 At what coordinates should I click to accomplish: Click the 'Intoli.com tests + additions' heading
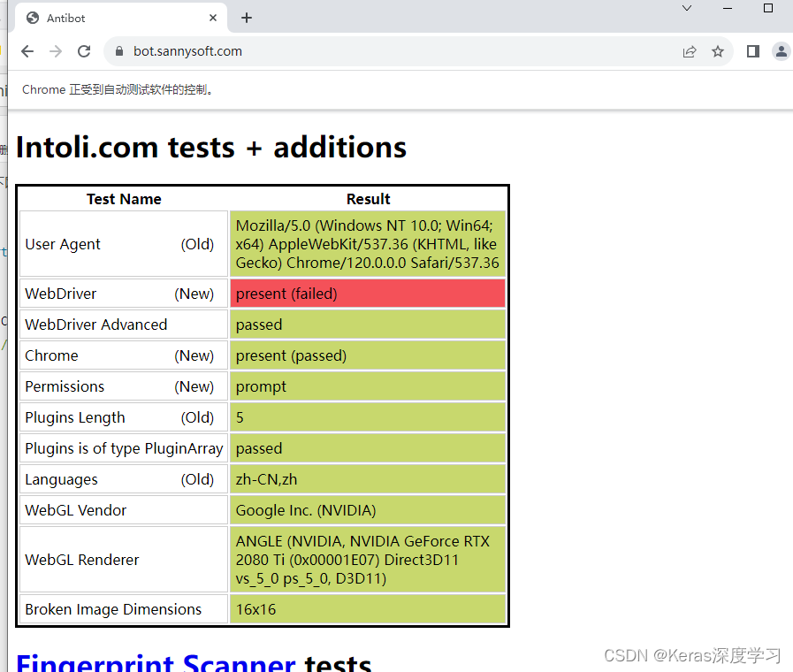pos(211,148)
